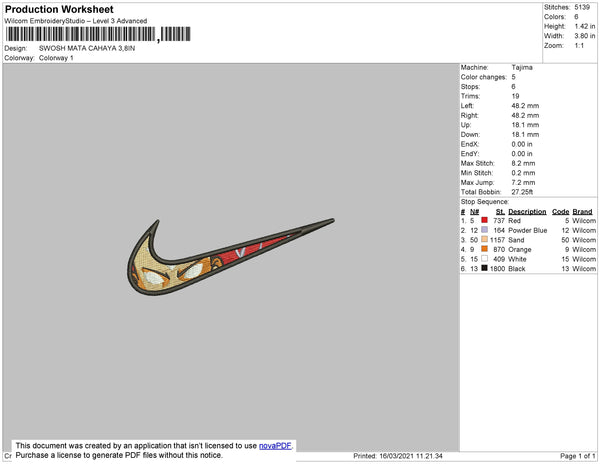Select the White thread color swatch
This screenshot has width=600, height=464.
click(x=484, y=259)
